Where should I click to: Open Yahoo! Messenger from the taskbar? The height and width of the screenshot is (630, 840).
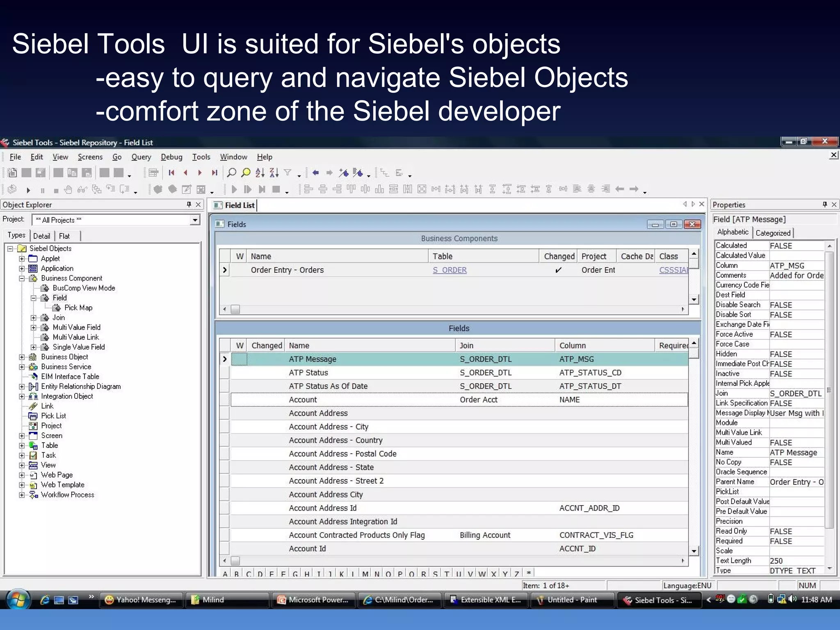point(142,600)
